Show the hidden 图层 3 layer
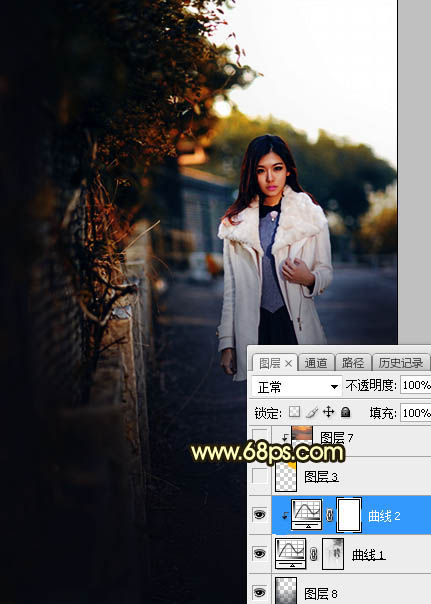The height and width of the screenshot is (604, 431). [x=260, y=476]
